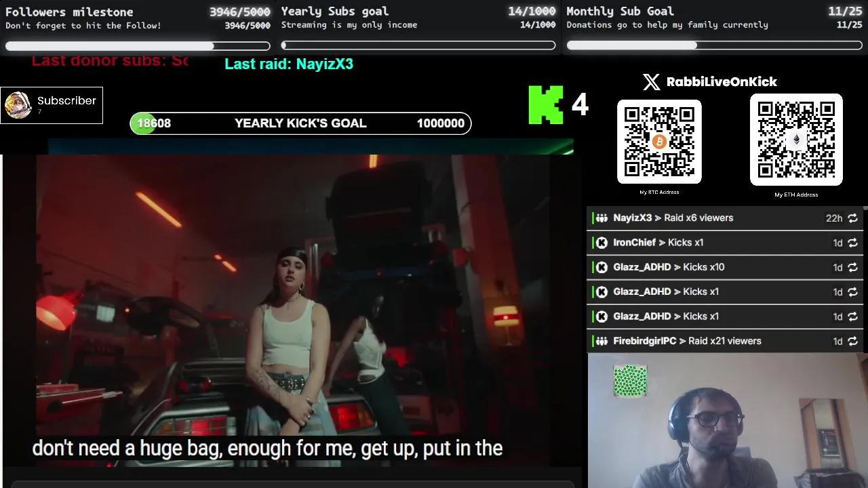The image size is (868, 488).
Task: Click Kick icon beside Glazz_ADHD Kicks x10
Action: pos(601,267)
